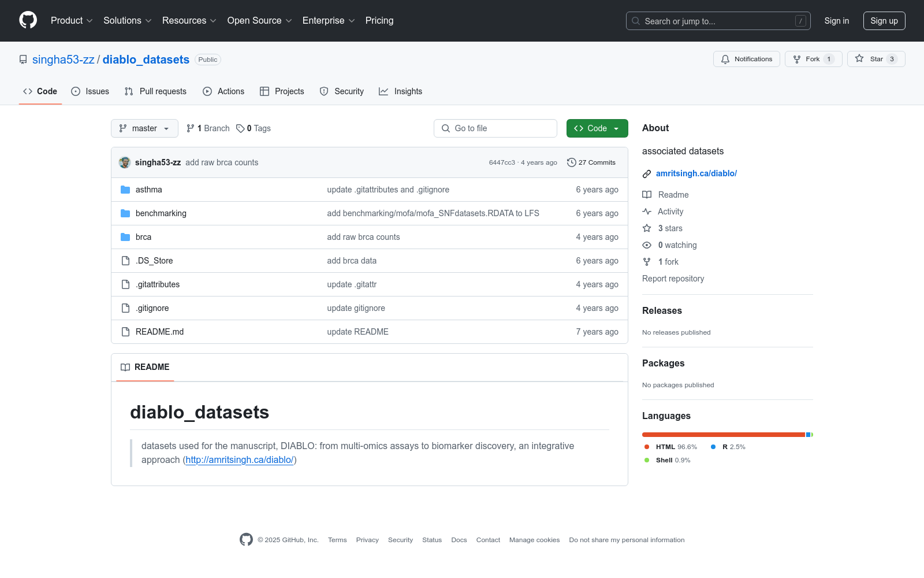This screenshot has width=924, height=578.
Task: Click the pulse icon next to Activity
Action: [647, 212]
